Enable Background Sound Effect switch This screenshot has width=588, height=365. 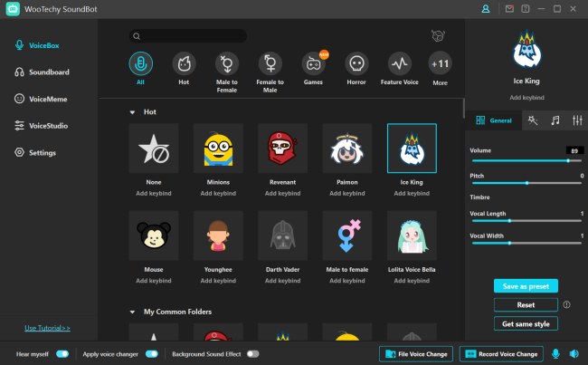point(252,354)
